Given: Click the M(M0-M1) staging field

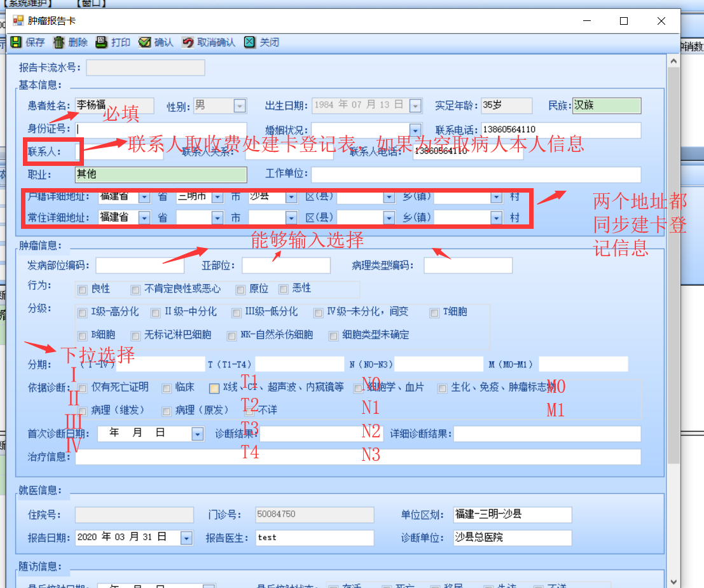Looking at the screenshot, I should click(x=583, y=364).
